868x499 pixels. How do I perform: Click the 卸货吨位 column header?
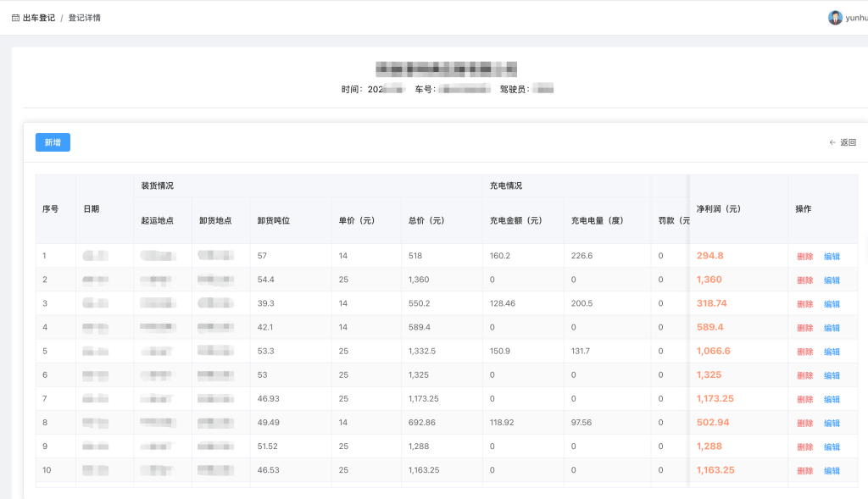click(x=274, y=220)
